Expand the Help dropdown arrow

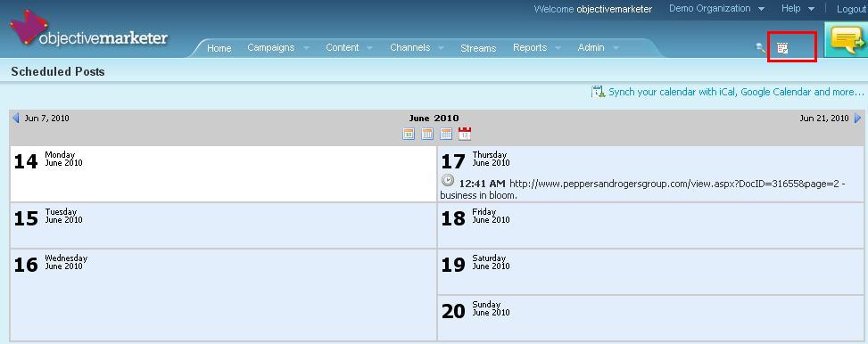click(812, 9)
